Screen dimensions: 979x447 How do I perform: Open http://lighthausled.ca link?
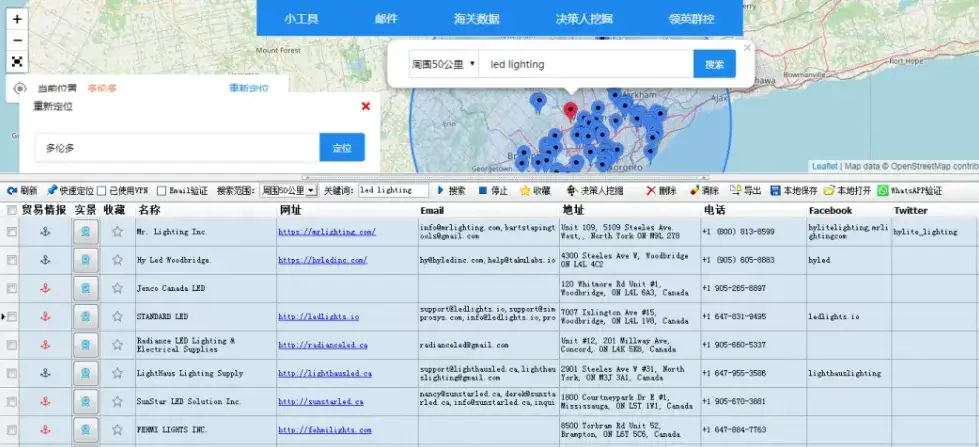pyautogui.click(x=325, y=373)
